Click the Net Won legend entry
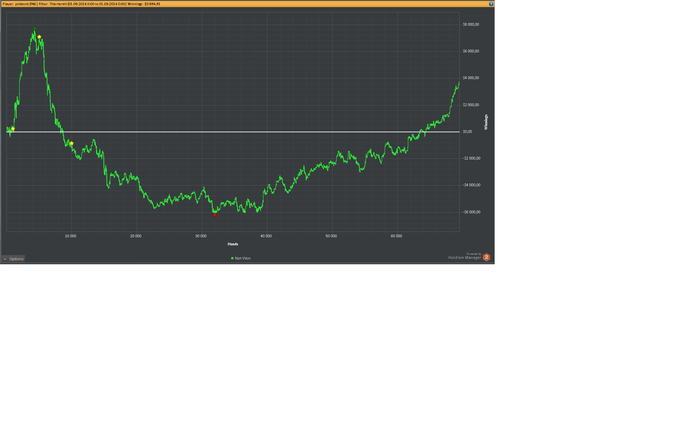The height and width of the screenshot is (438, 700). click(241, 258)
